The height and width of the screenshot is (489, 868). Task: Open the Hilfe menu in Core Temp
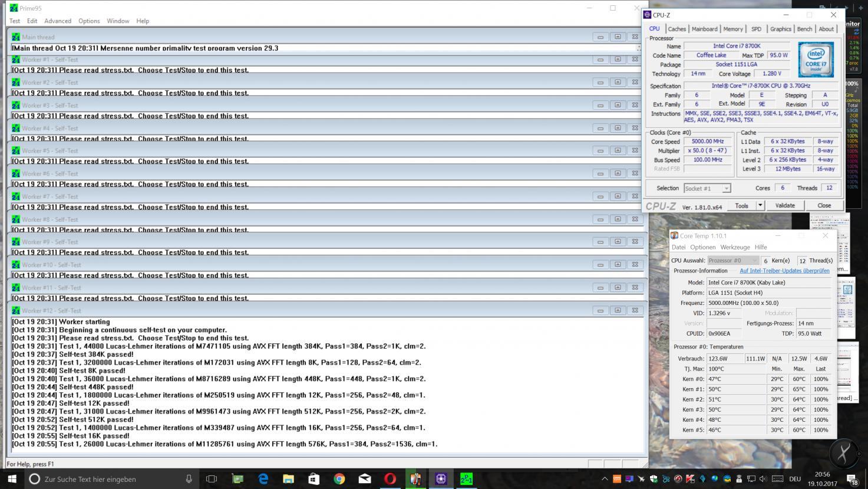tap(761, 247)
